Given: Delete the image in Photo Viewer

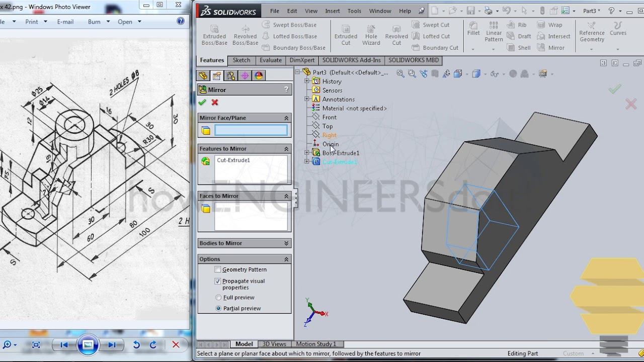Looking at the screenshot, I should pyautogui.click(x=176, y=345).
